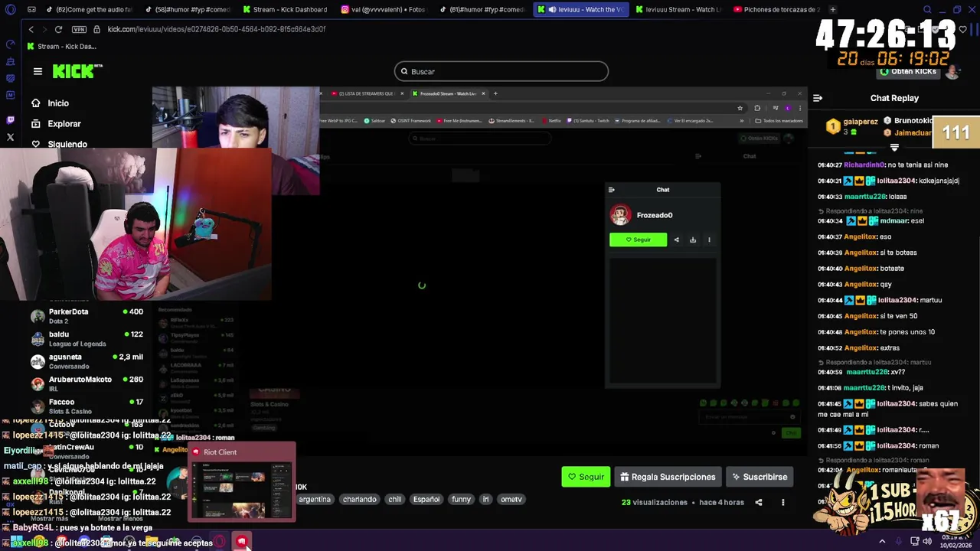Image resolution: width=980 pixels, height=551 pixels.
Task: Click the KICK logo
Action: pos(77,71)
